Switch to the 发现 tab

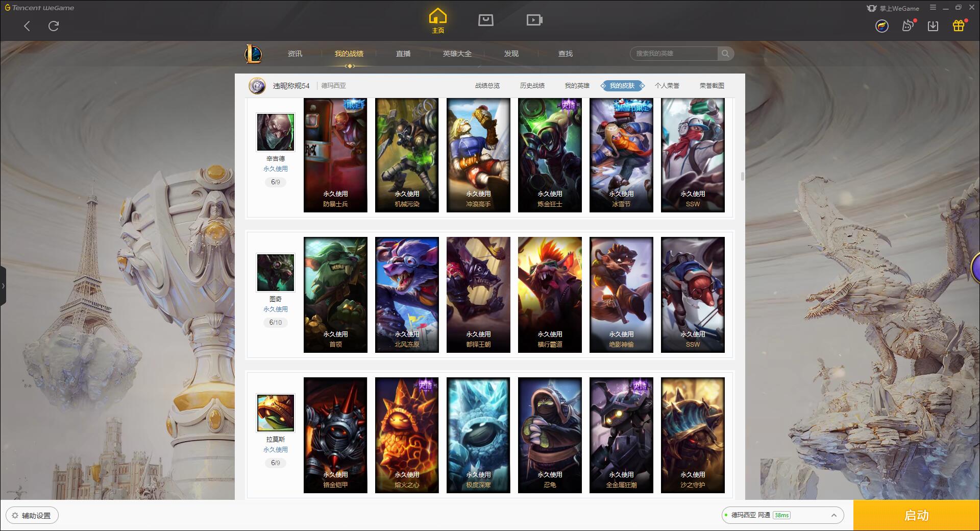[x=511, y=54]
